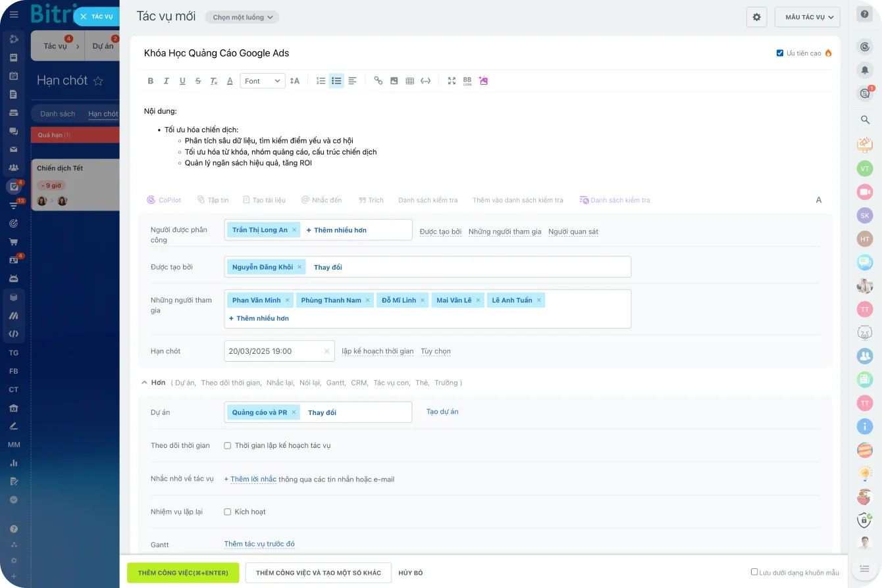
Task: Click the Tạo dự án link
Action: 442,412
